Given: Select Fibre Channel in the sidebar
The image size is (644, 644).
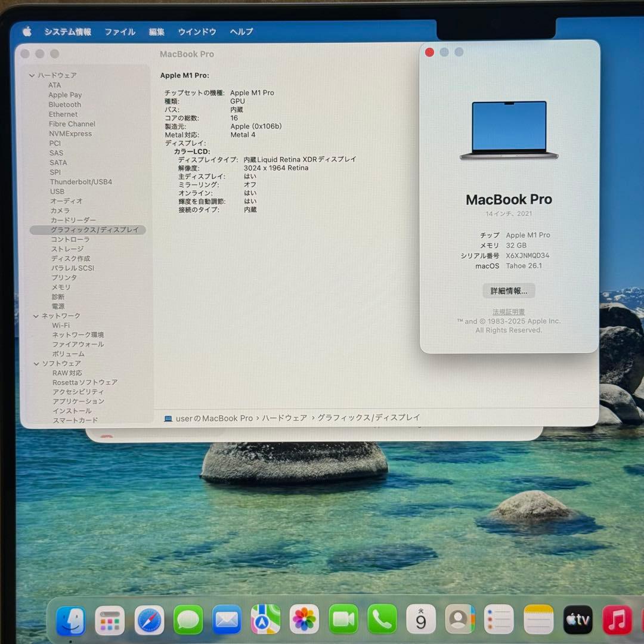Looking at the screenshot, I should (72, 124).
